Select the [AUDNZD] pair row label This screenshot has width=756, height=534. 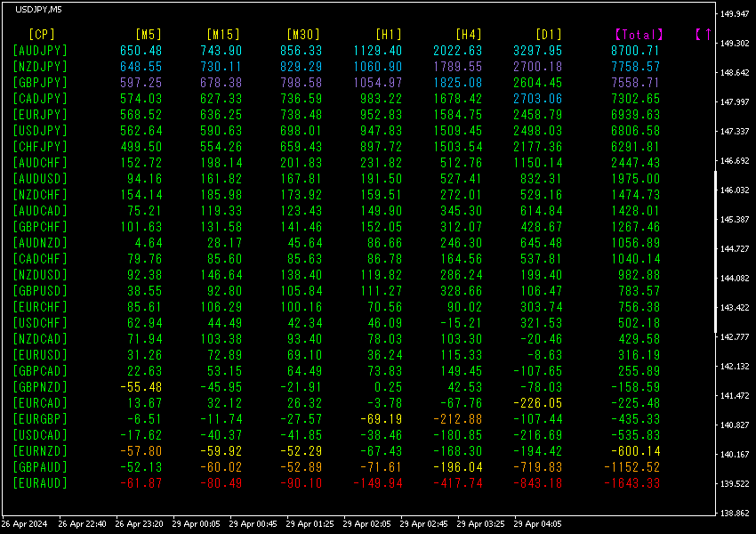(40, 243)
